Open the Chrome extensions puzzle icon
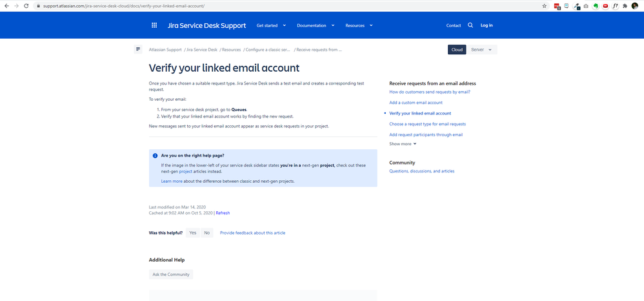 [625, 6]
